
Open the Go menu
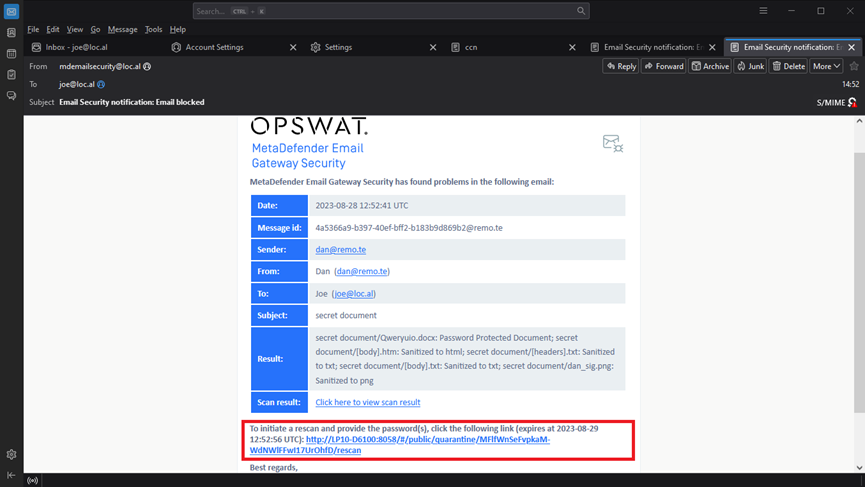(95, 29)
